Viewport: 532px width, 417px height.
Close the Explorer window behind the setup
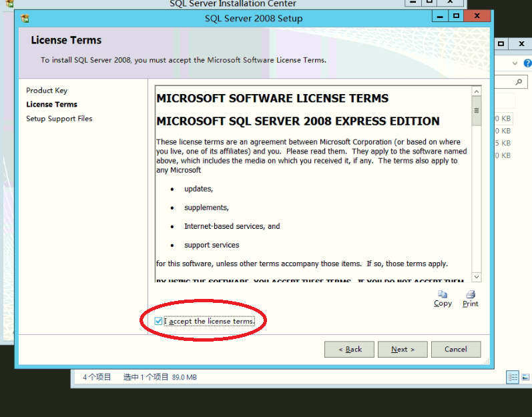point(521,44)
